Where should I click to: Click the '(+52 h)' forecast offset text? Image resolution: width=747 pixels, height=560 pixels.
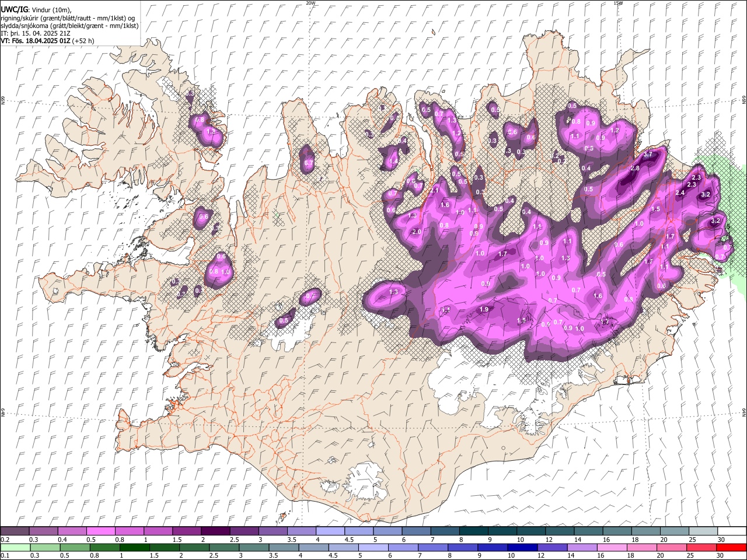tap(84, 41)
